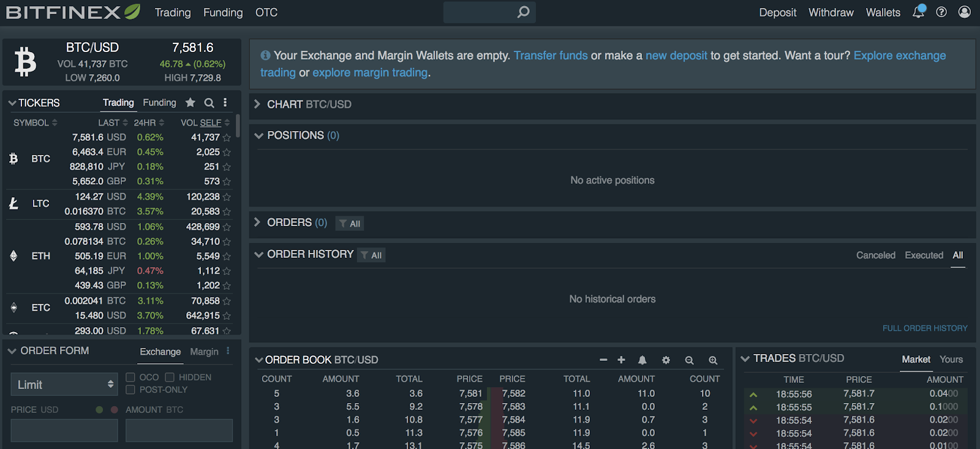This screenshot has width=980, height=449.
Task: Favorite the ETC USD 642,915 row star
Action: (x=227, y=316)
